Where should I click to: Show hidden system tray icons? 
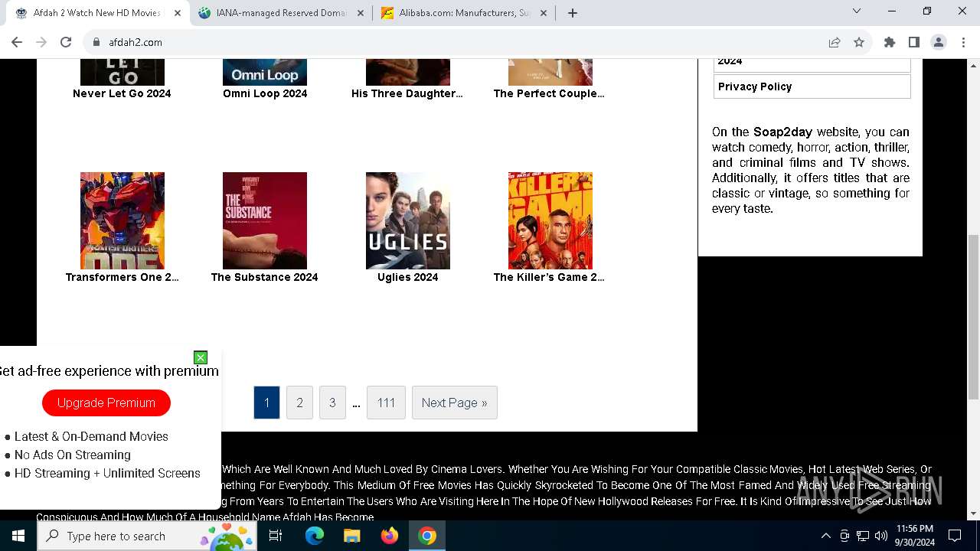tap(825, 536)
